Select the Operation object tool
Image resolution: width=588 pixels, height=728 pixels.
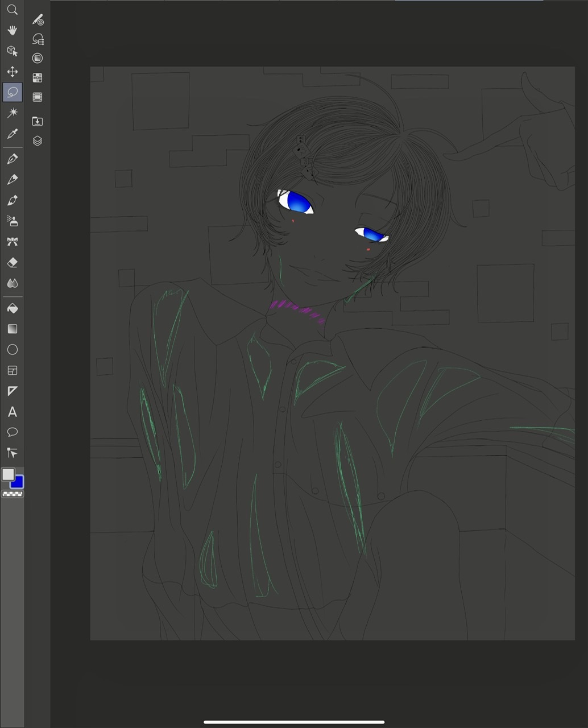coord(12,51)
